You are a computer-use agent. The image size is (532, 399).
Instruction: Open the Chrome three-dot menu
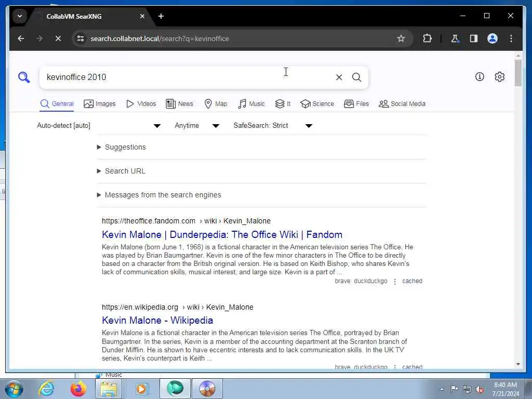pos(511,38)
